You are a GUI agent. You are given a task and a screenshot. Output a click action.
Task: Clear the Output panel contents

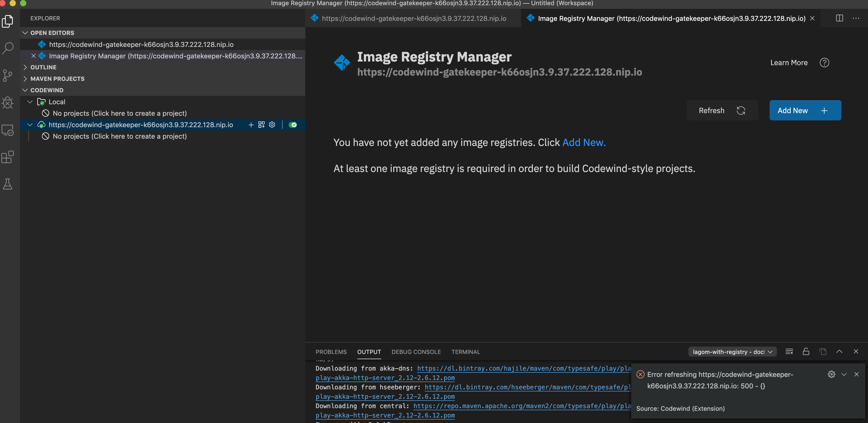click(x=789, y=351)
